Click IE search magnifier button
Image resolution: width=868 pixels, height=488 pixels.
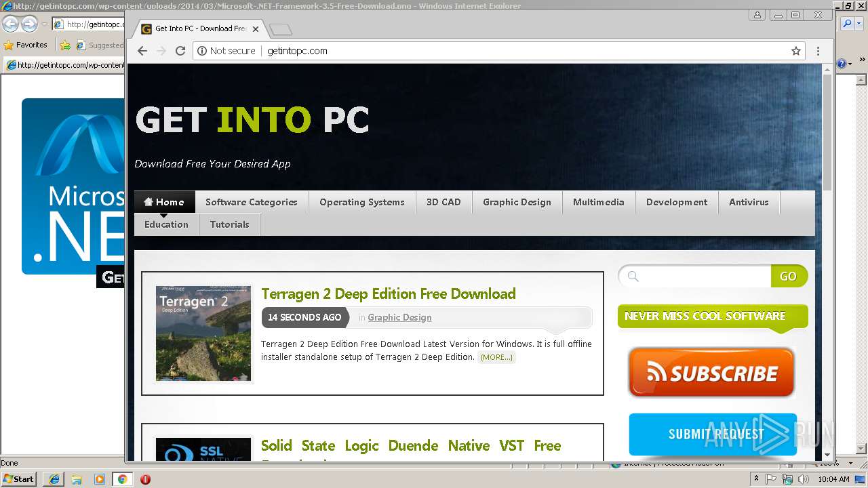(x=848, y=24)
